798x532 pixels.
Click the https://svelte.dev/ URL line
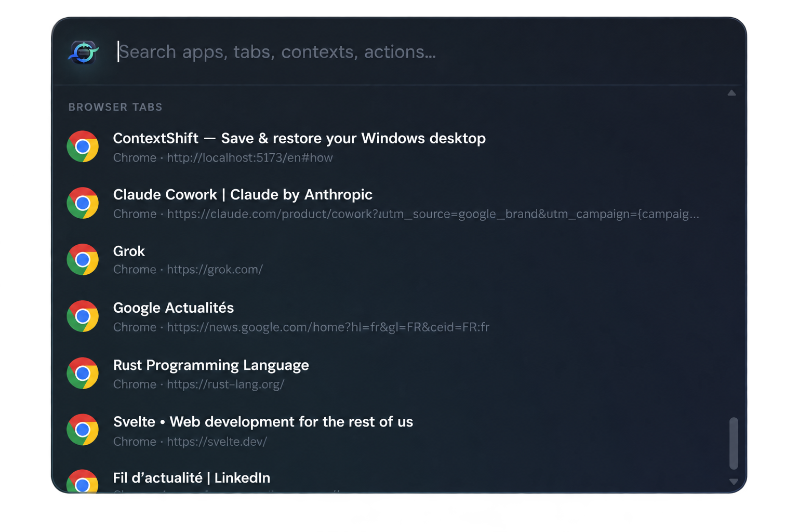point(190,442)
